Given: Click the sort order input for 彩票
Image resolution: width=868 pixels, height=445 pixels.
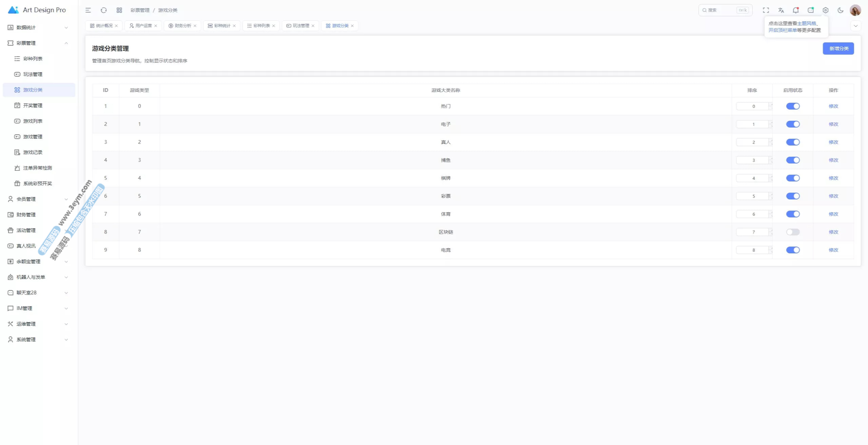Looking at the screenshot, I should tap(753, 196).
